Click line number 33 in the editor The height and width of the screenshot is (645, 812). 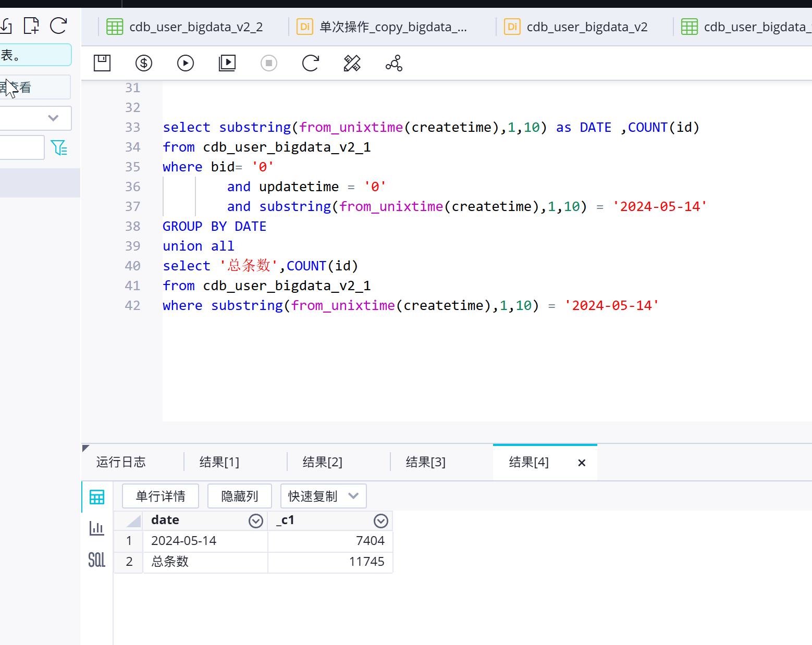pos(132,127)
